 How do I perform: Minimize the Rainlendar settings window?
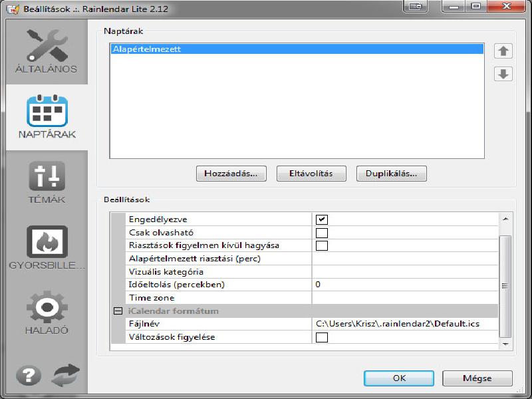pos(454,6)
